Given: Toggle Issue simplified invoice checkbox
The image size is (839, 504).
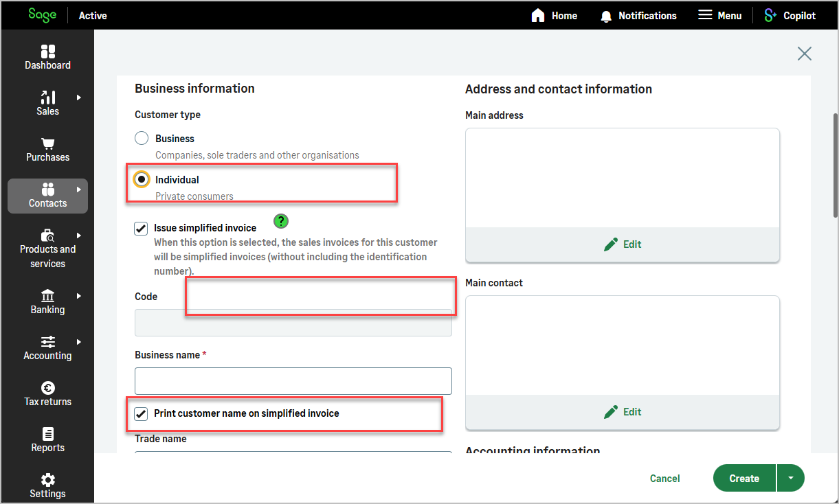Looking at the screenshot, I should 141,229.
